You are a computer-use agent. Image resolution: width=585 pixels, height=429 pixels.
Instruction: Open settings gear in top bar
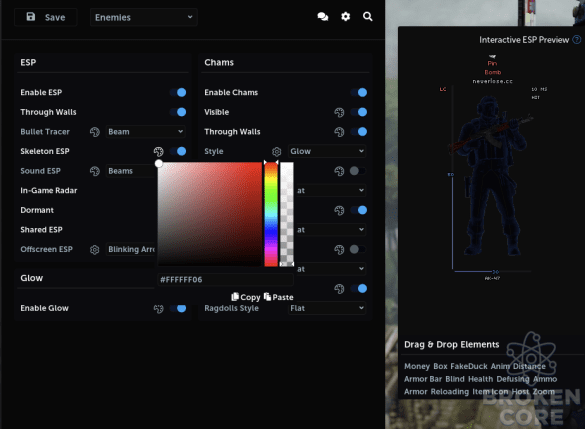pos(345,17)
